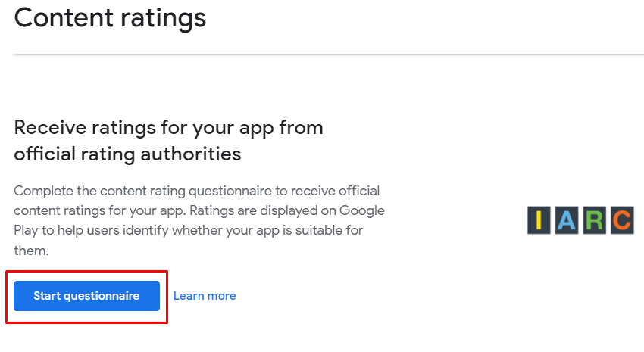Click the Start questionnaire button
The image size is (644, 352).
(86, 296)
